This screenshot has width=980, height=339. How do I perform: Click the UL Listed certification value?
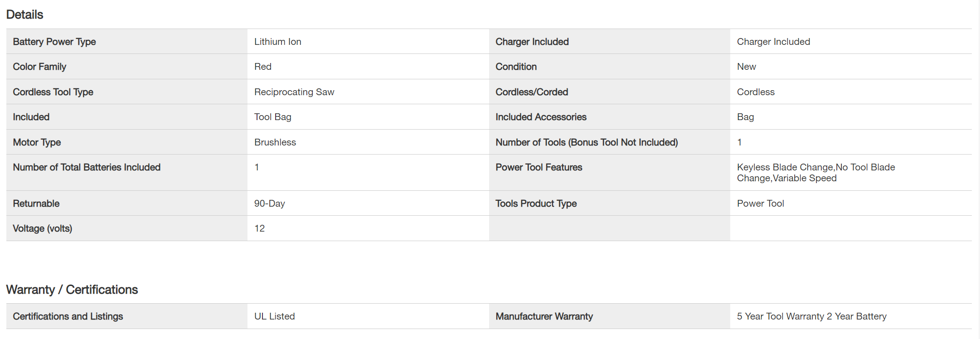coord(274,316)
